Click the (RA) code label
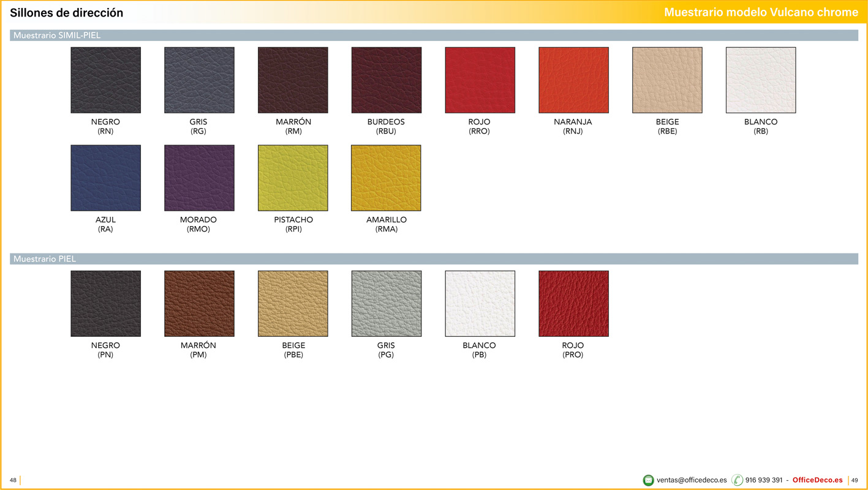 (105, 229)
